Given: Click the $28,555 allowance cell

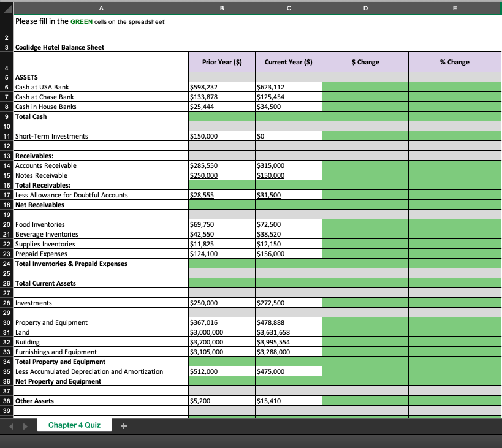Looking at the screenshot, I should pyautogui.click(x=222, y=195).
